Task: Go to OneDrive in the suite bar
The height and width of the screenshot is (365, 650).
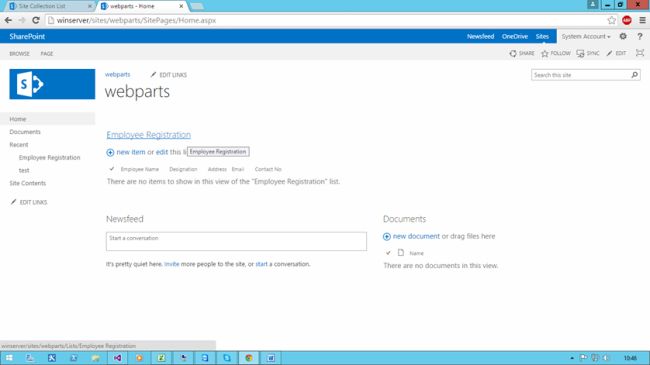Action: click(x=515, y=36)
